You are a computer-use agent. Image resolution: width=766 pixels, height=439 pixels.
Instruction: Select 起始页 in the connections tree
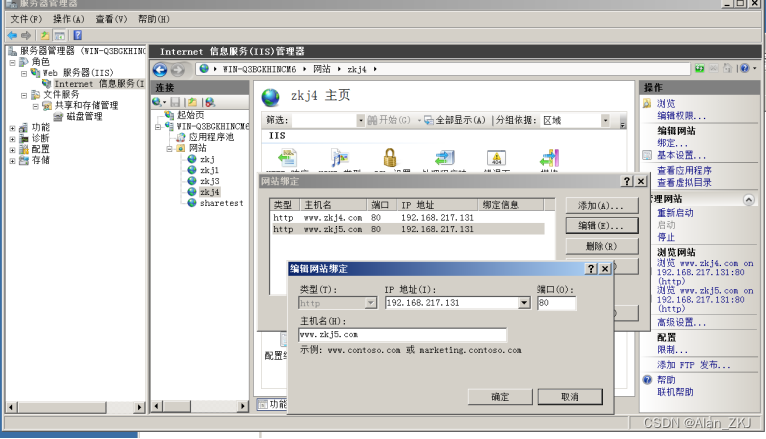191,115
